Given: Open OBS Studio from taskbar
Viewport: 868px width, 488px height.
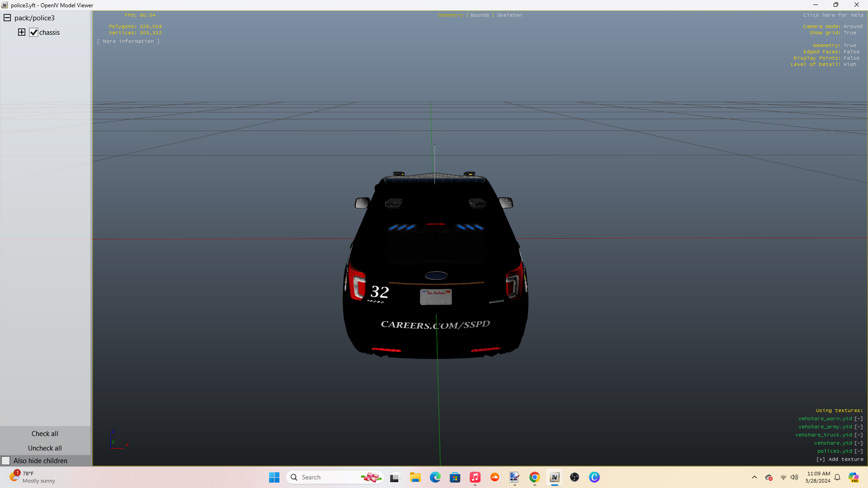Looking at the screenshot, I should [574, 477].
